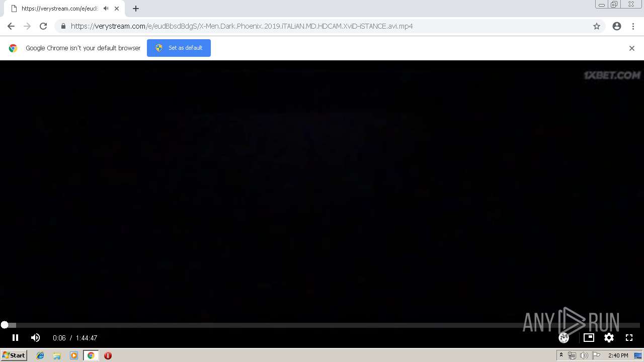Viewport: 644px width, 362px height.
Task: Mute the tab using its speaker icon
Action: coord(106,9)
